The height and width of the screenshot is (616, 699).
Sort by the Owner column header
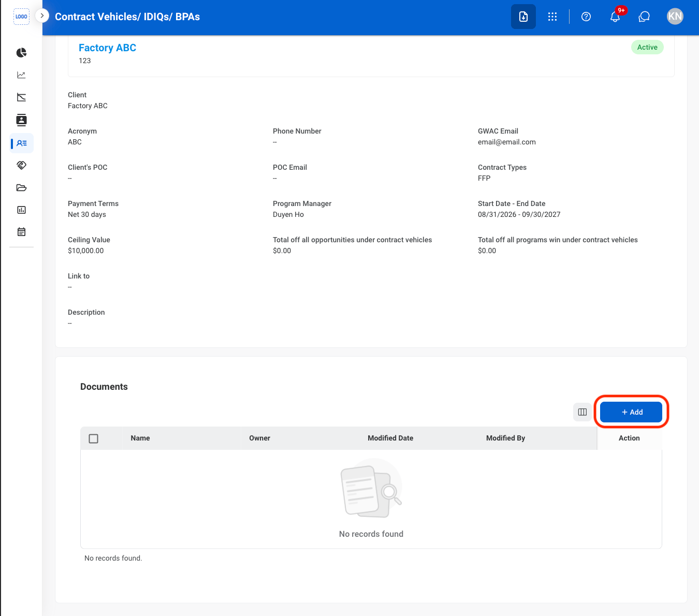[259, 438]
